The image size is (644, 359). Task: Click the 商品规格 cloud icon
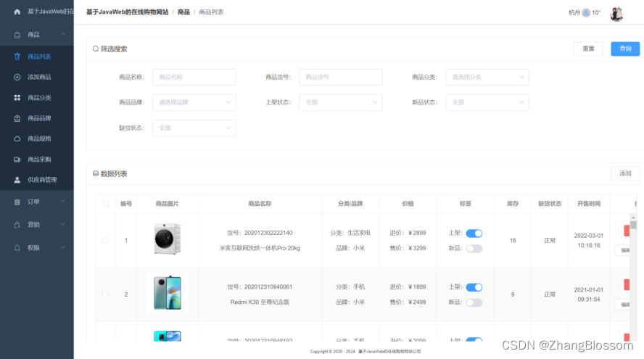point(17,139)
